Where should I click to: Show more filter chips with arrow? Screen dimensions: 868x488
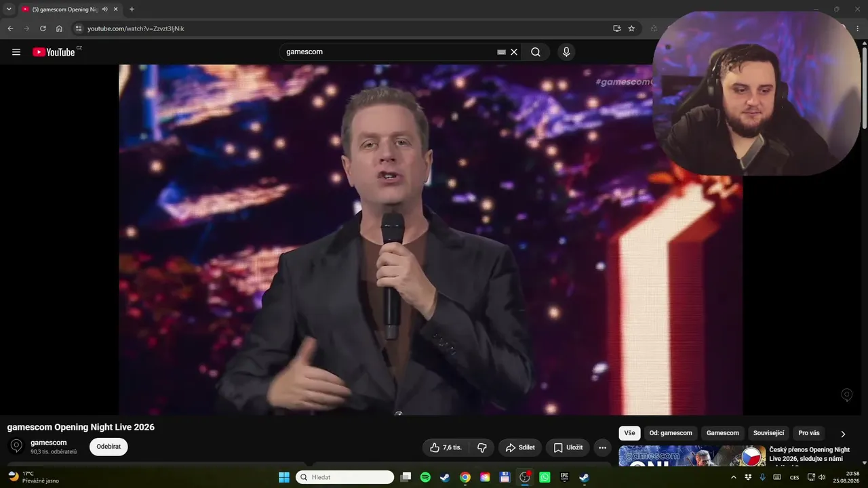coord(843,434)
